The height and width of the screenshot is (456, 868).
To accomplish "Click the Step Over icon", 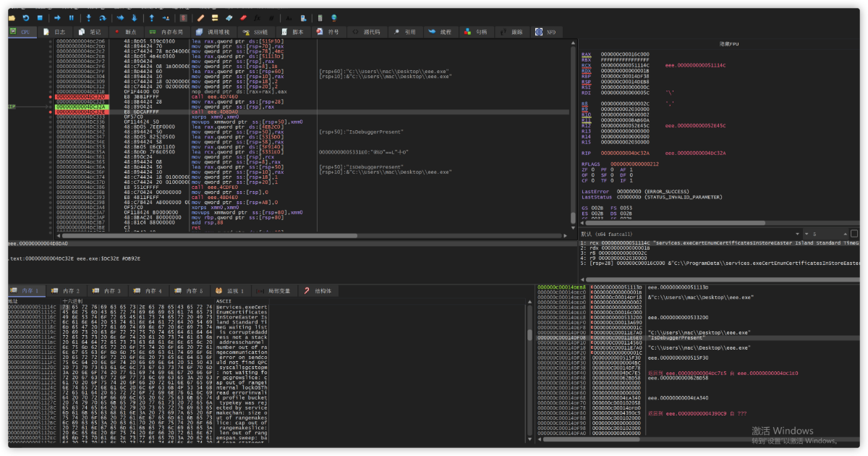I will [x=103, y=17].
